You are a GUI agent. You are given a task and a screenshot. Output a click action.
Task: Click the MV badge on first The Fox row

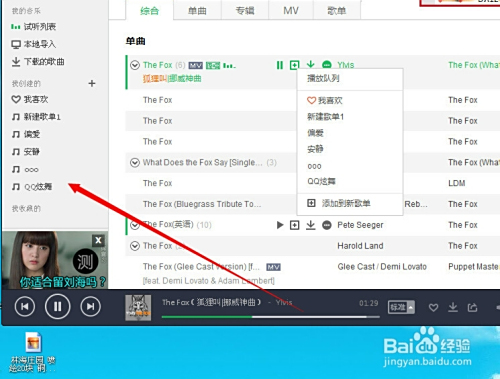coord(196,65)
